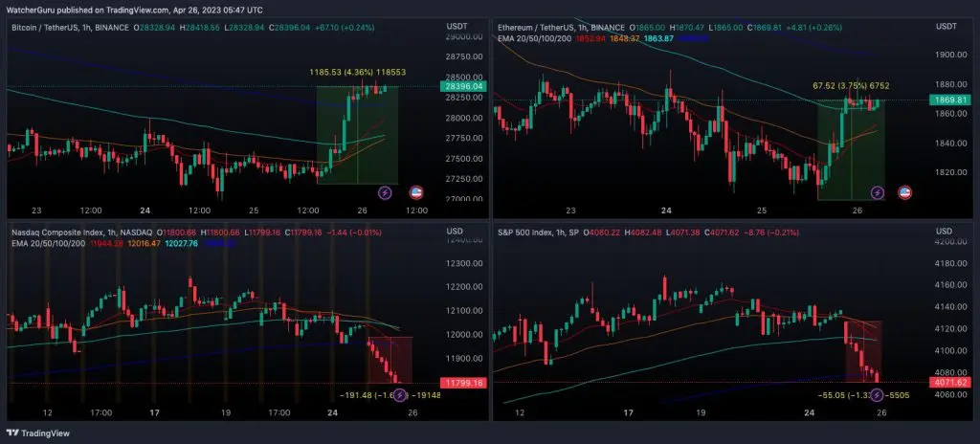Click the S&P 500 Index symbol title
The image size is (980, 444).
(x=526, y=233)
